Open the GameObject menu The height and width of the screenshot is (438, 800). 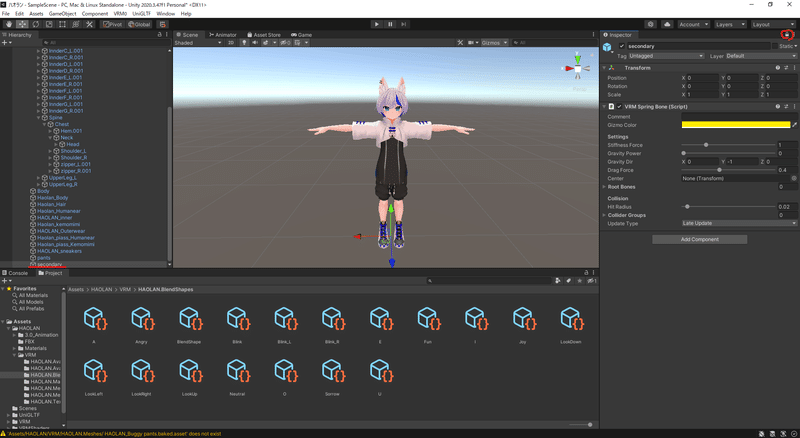click(62, 14)
